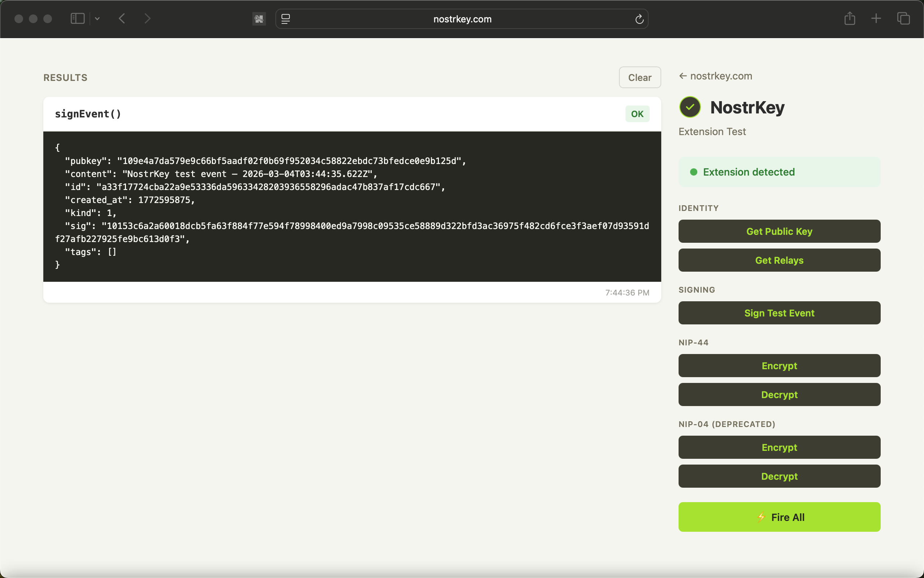This screenshot has height=578, width=924.
Task: Click the NIP-44 section label
Action: click(x=693, y=342)
